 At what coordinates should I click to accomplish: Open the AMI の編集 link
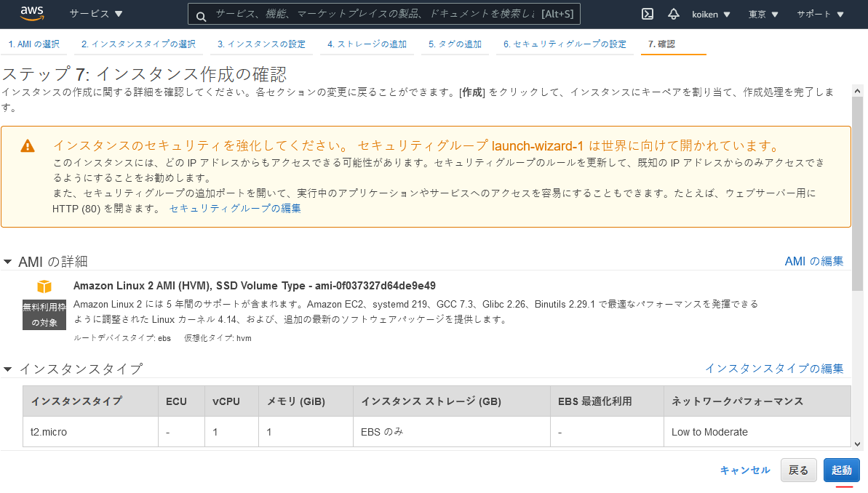[x=813, y=260]
